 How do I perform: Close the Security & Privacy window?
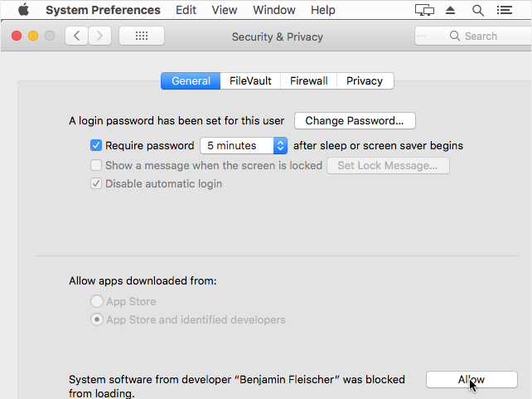[x=17, y=36]
